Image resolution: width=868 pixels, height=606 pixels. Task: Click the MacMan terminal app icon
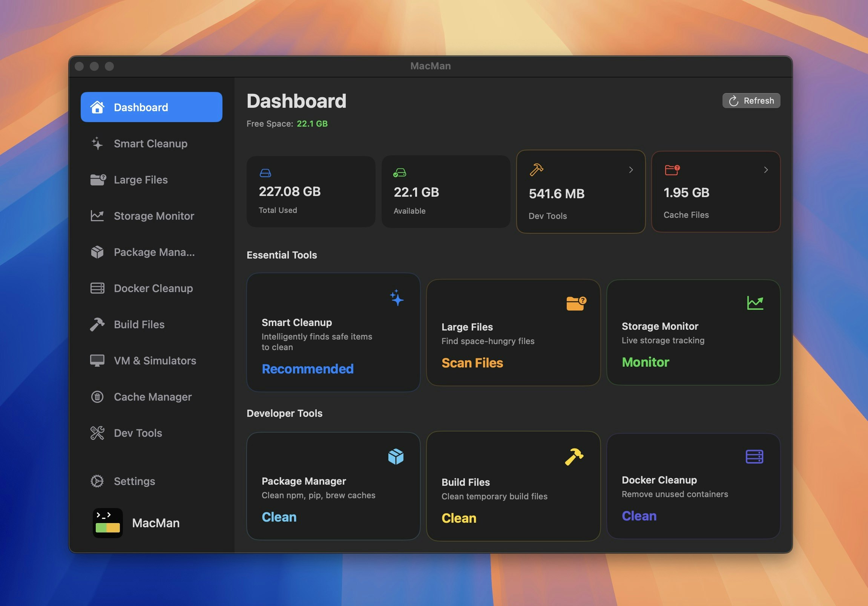107,523
